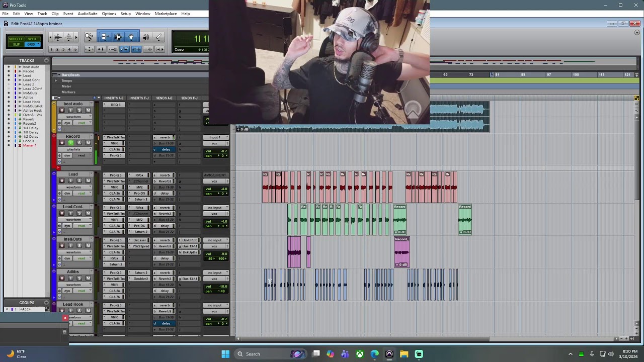Select the Pencil tool
Screen dimensions: 644x362
click(159, 37)
